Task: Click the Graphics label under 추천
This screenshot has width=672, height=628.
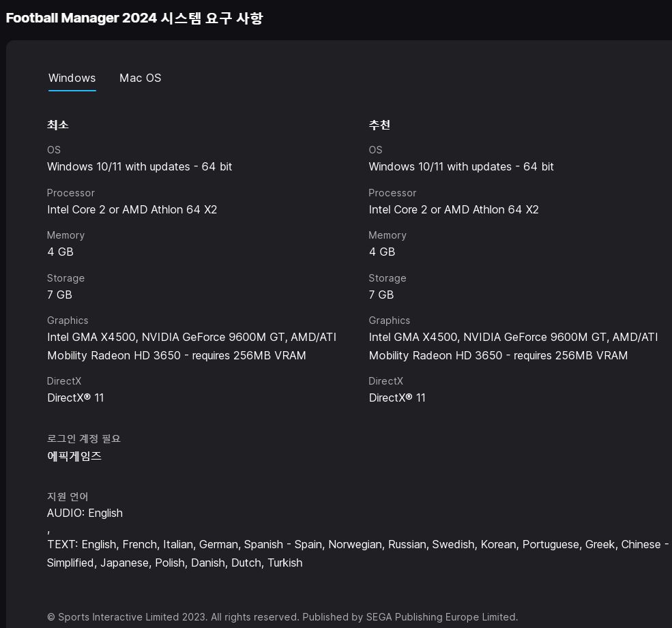Action: click(389, 320)
